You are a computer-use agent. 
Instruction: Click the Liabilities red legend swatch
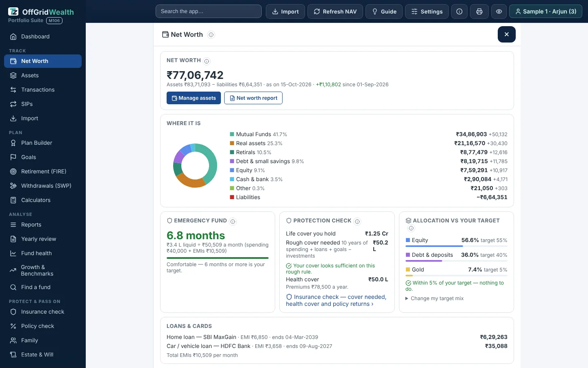(232, 197)
